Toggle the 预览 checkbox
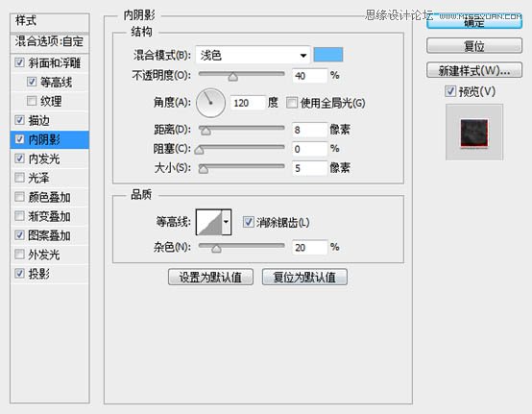This screenshot has height=414, width=532. point(450,91)
